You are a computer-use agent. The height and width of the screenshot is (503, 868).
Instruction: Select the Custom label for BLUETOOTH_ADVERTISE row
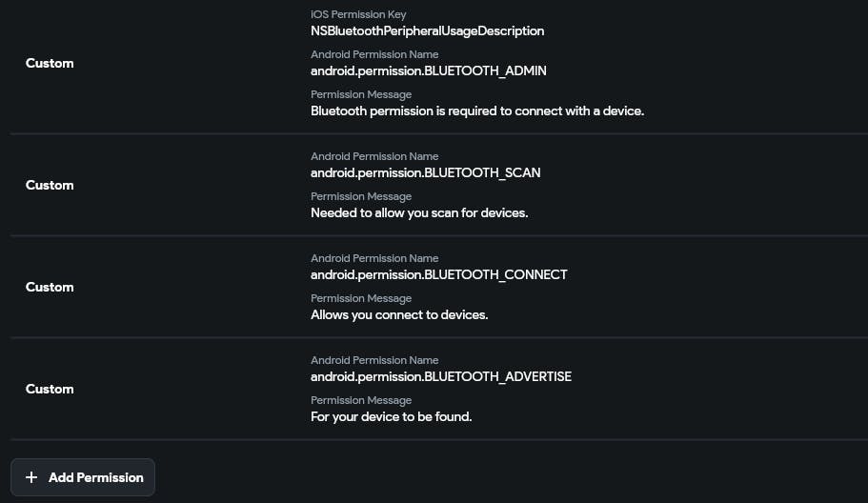pyautogui.click(x=50, y=389)
